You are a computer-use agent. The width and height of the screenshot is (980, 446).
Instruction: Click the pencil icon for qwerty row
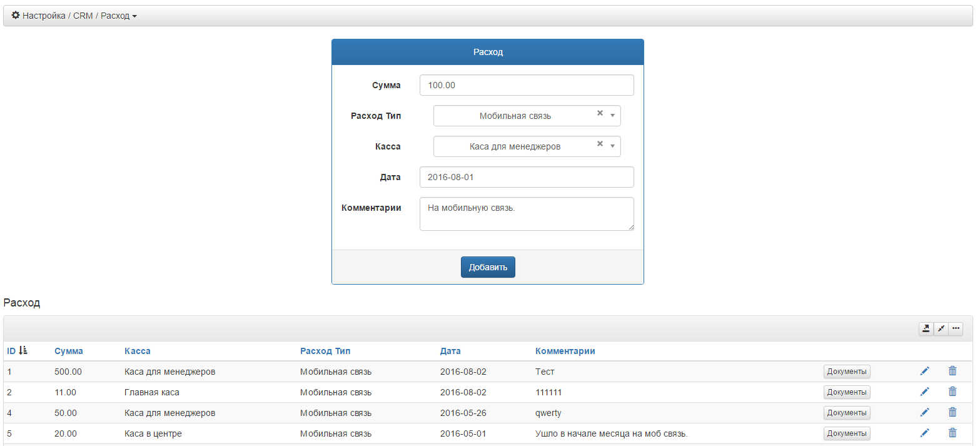coord(924,413)
